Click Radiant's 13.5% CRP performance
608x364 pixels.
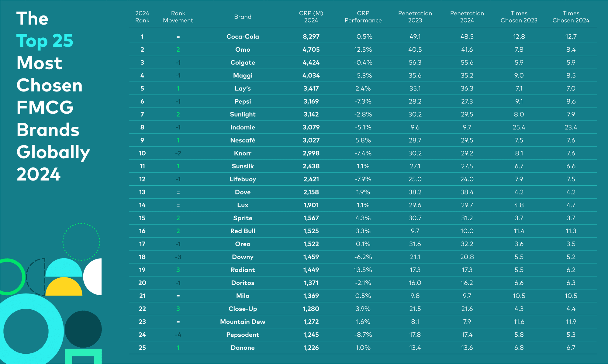(x=363, y=270)
